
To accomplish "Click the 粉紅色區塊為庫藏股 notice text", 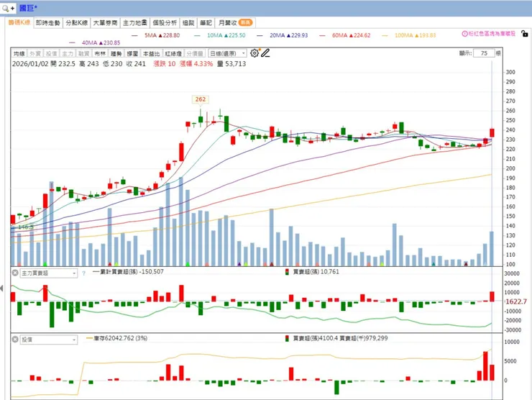I will tap(492, 34).
